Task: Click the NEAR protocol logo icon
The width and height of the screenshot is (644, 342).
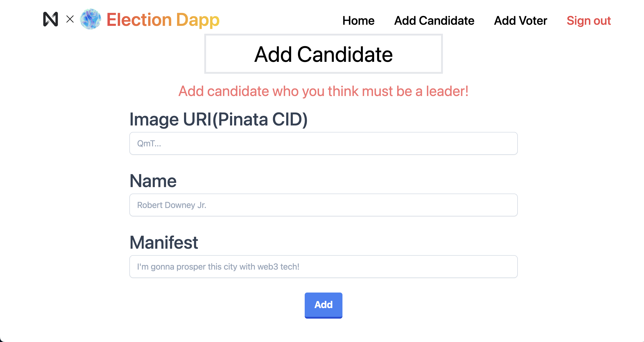Action: 51,19
